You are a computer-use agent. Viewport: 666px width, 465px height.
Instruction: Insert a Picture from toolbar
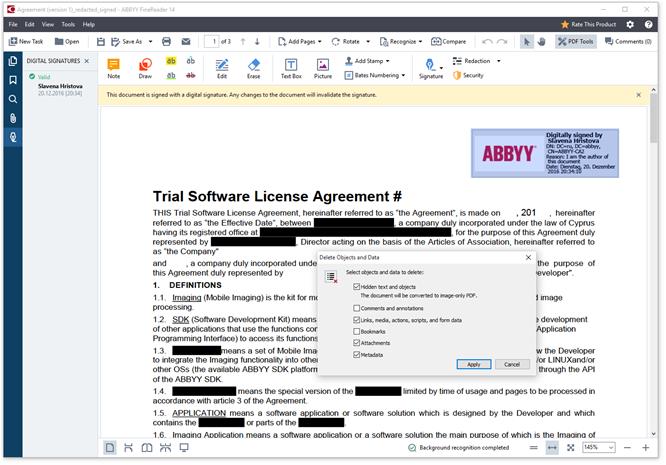tap(323, 67)
